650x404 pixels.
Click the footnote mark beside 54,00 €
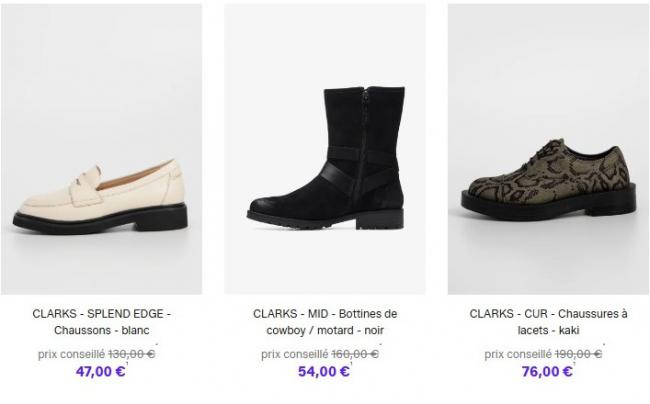point(354,365)
